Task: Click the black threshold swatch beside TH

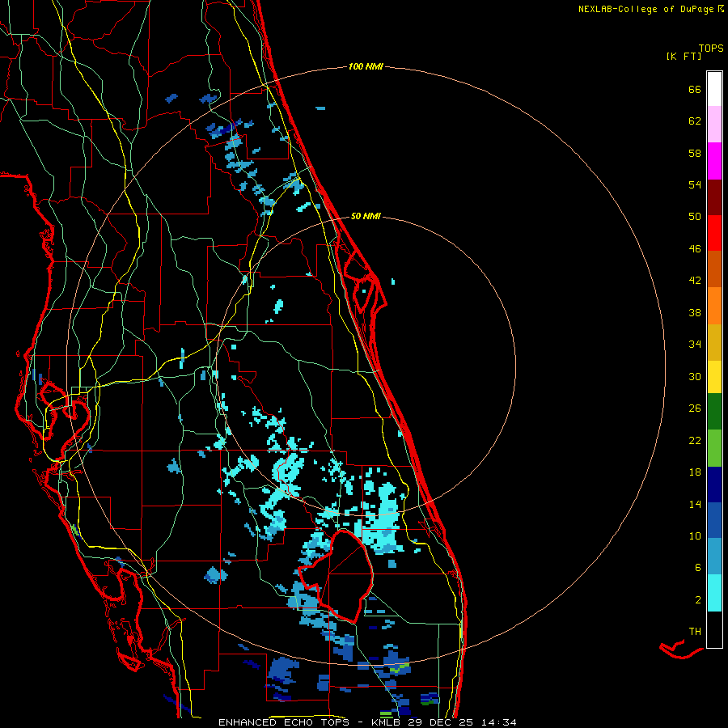Action: point(714,629)
